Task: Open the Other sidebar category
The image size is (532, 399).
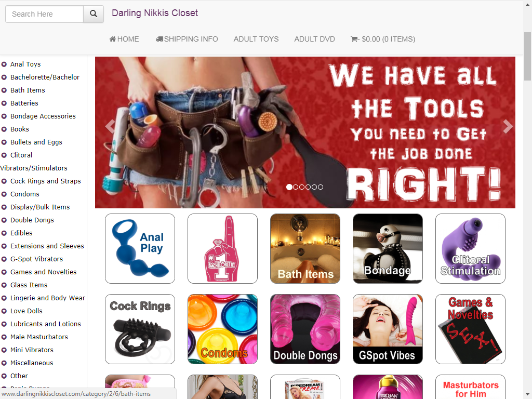Action: (x=19, y=376)
